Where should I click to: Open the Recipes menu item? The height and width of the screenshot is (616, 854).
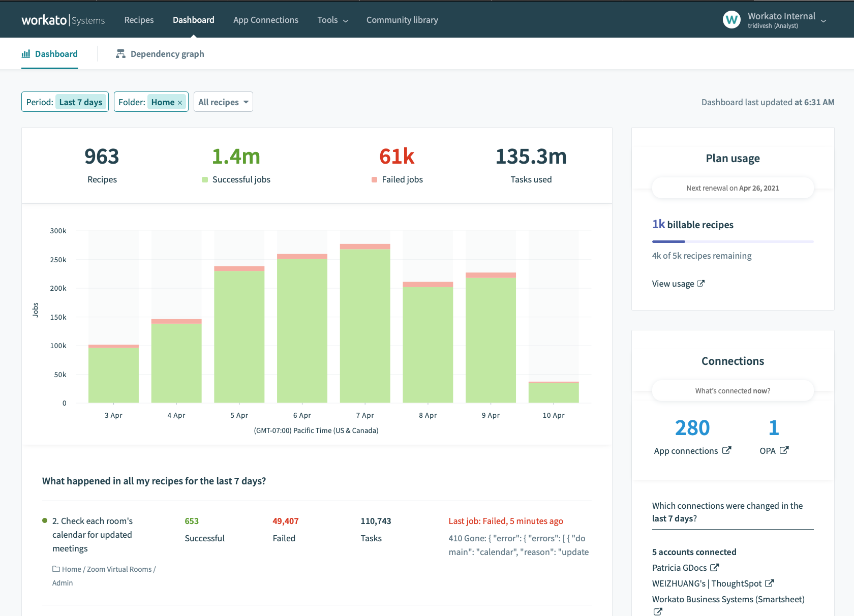tap(139, 20)
